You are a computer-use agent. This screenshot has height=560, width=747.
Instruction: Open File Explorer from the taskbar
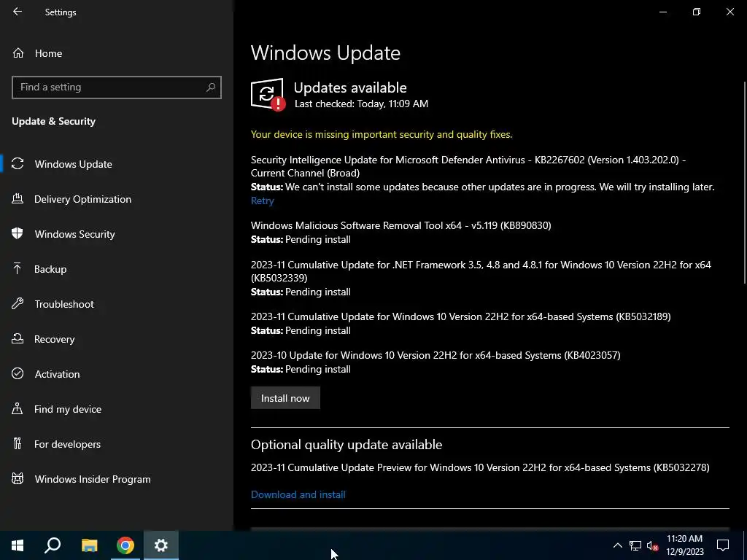click(x=89, y=545)
